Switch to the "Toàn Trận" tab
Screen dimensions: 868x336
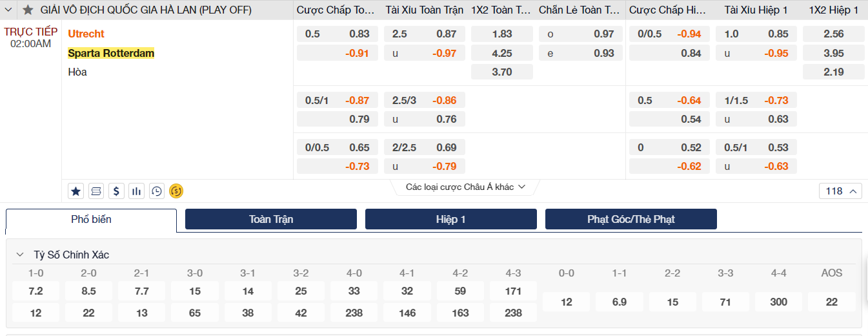(x=271, y=219)
